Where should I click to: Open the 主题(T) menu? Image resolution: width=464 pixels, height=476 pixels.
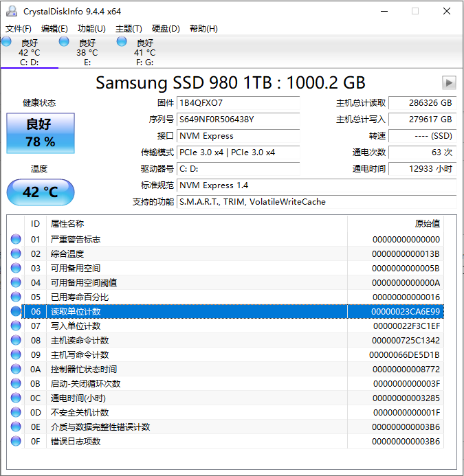(129, 29)
